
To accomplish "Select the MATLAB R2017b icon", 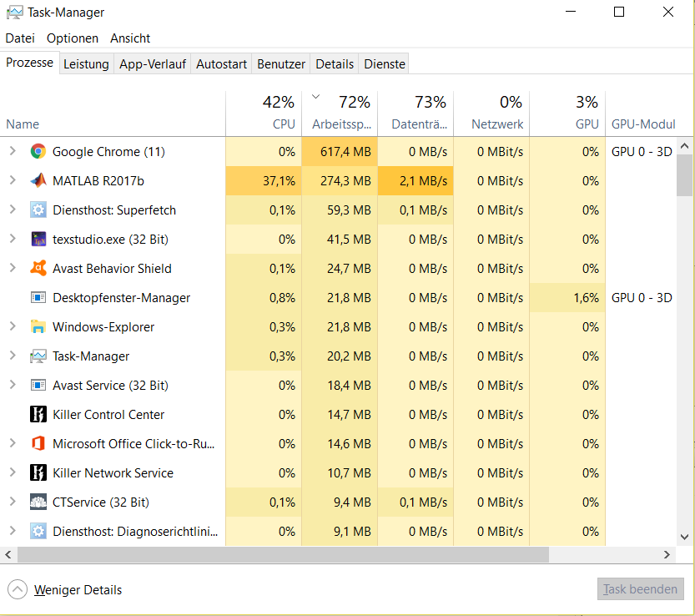I will coord(38,181).
